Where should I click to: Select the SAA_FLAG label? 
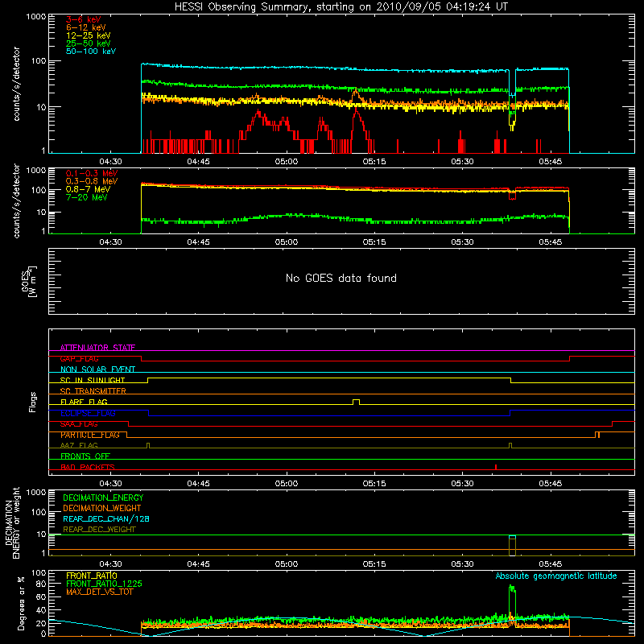point(79,424)
